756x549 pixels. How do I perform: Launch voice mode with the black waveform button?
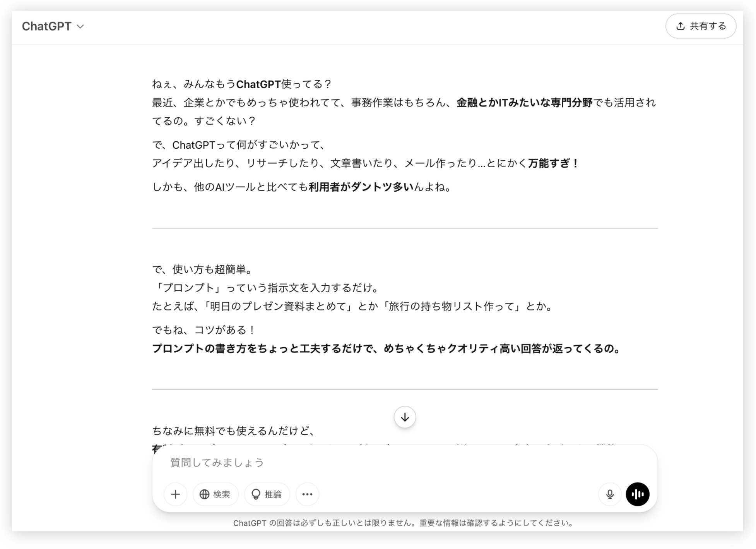point(637,494)
